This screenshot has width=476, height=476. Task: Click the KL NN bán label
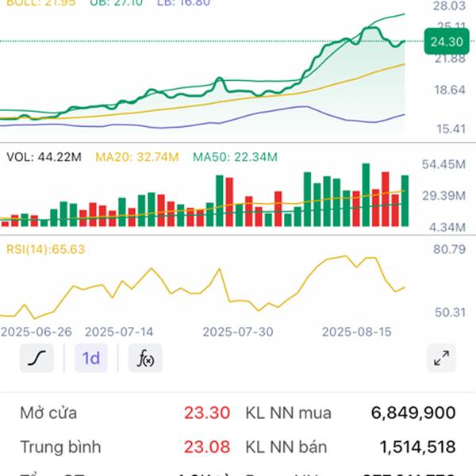tap(286, 447)
